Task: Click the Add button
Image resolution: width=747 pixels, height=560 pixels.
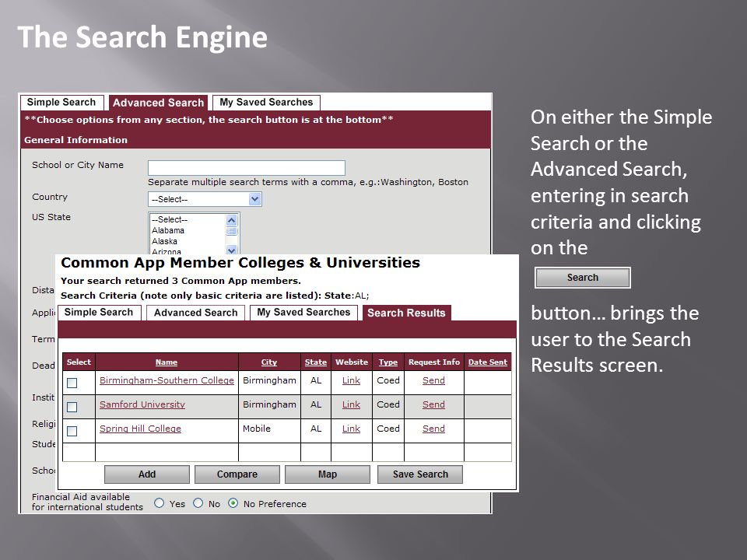Action: [147, 474]
